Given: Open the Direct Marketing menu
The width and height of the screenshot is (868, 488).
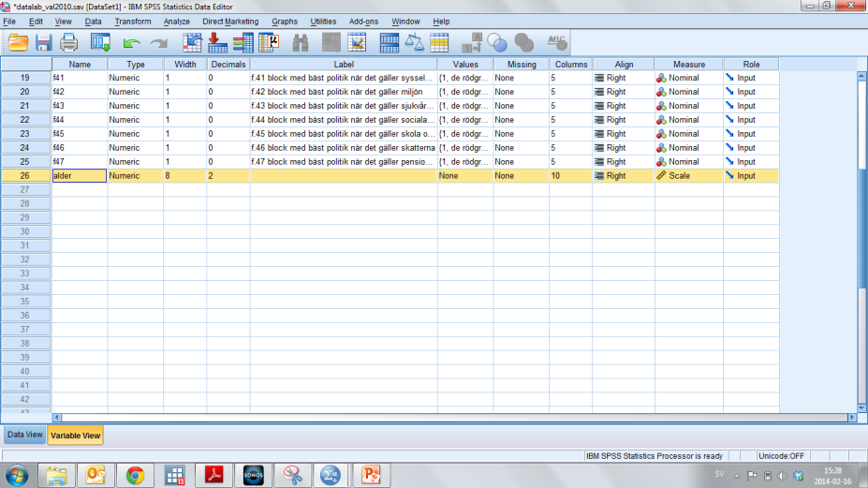Looking at the screenshot, I should [x=230, y=22].
